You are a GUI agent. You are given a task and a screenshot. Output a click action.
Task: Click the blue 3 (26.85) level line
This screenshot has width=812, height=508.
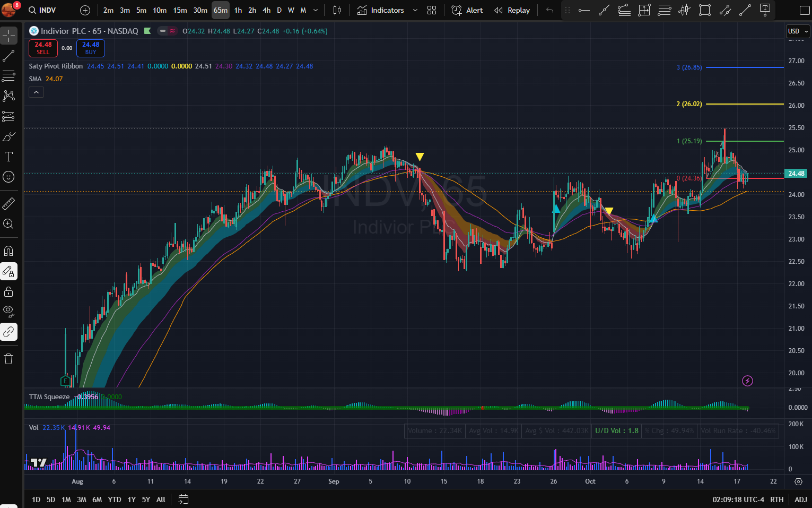745,67
